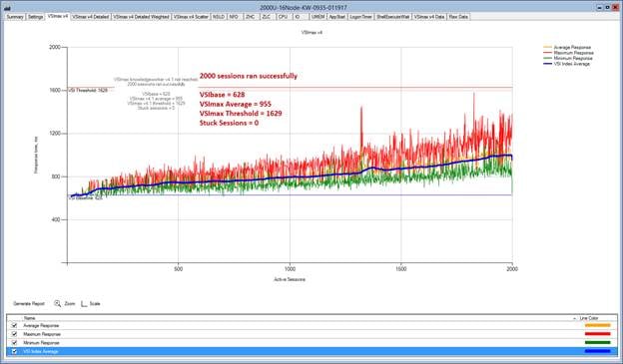Click the blue VSI Index Average line color

pyautogui.click(x=598, y=351)
